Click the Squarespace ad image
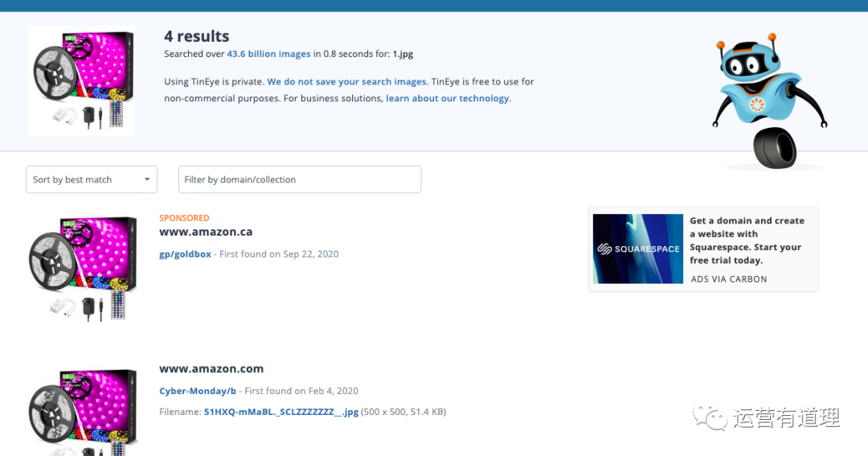The height and width of the screenshot is (456, 868). tap(637, 249)
